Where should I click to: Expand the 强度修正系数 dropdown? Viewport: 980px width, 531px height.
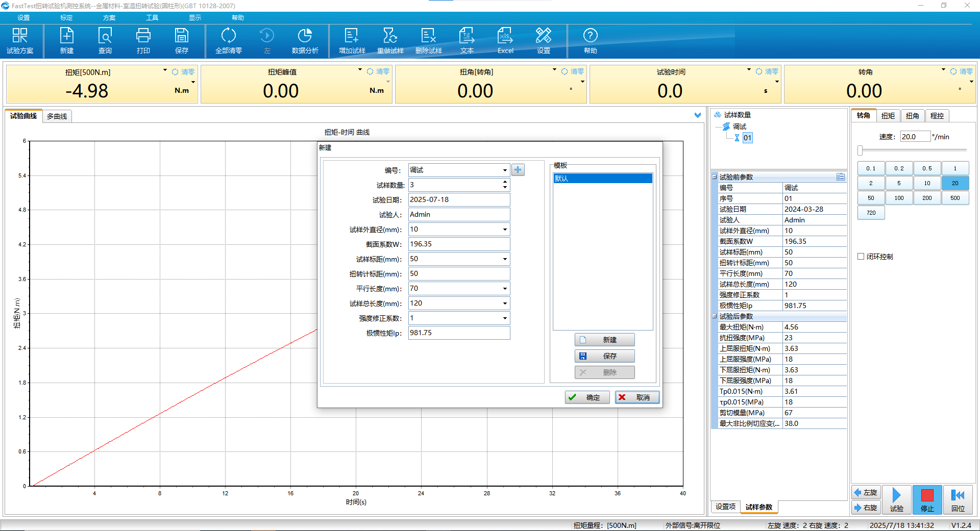[x=505, y=318]
